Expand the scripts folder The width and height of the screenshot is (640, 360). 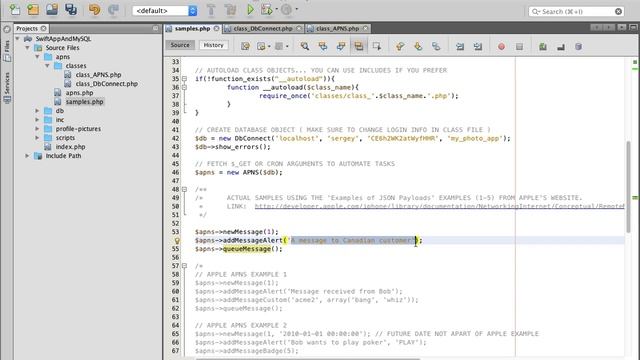[38, 138]
